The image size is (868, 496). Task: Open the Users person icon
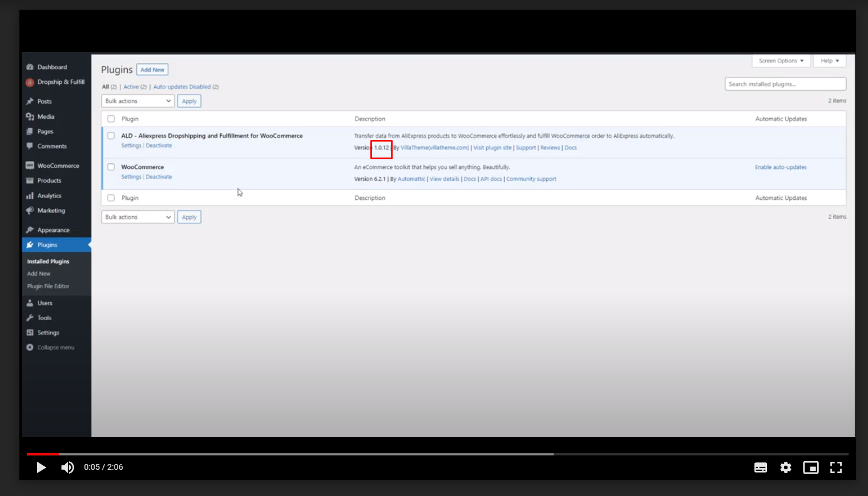pyautogui.click(x=30, y=303)
